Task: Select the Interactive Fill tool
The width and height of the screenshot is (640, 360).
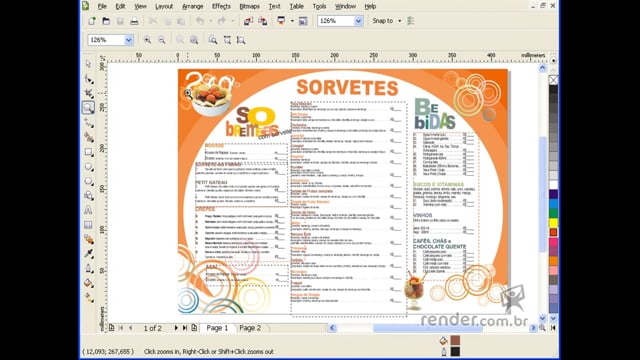Action: point(88,298)
